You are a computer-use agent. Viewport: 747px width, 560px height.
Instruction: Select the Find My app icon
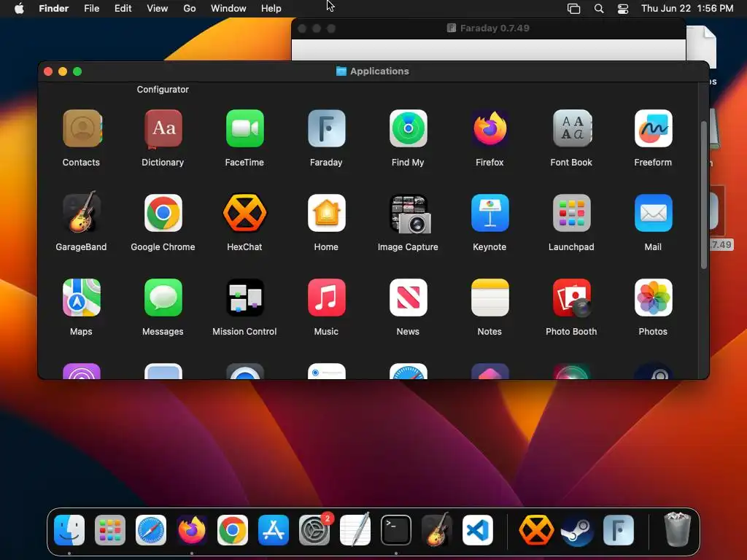(x=408, y=128)
